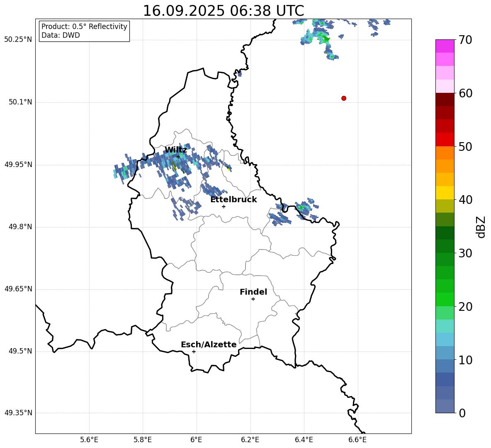Click the map title with date and time
The image size is (491, 448).
pyautogui.click(x=223, y=11)
